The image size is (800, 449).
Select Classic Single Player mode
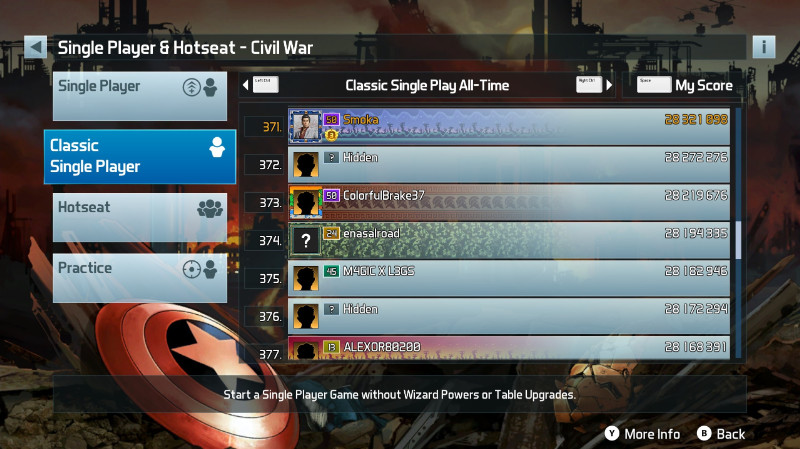140,157
